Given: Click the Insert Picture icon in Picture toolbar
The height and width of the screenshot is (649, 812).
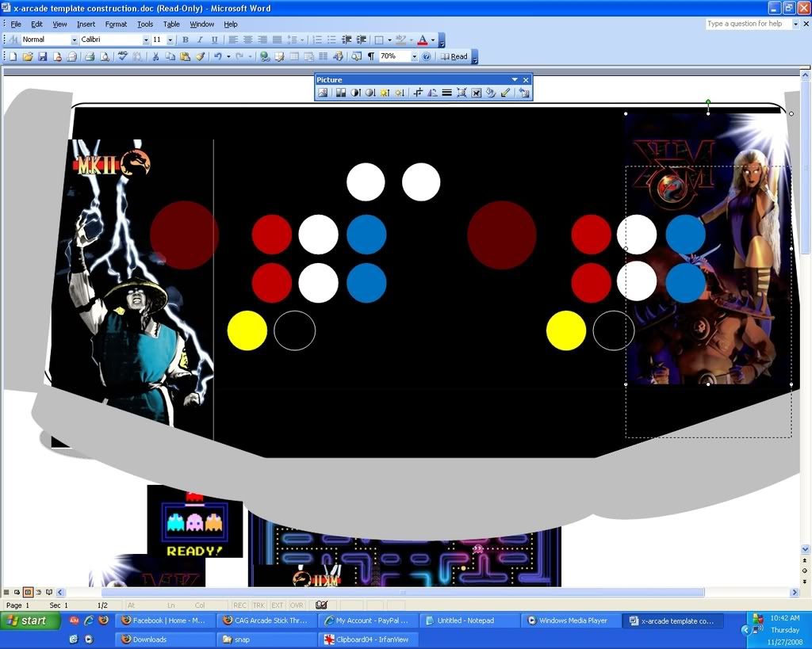Looking at the screenshot, I should [x=324, y=93].
